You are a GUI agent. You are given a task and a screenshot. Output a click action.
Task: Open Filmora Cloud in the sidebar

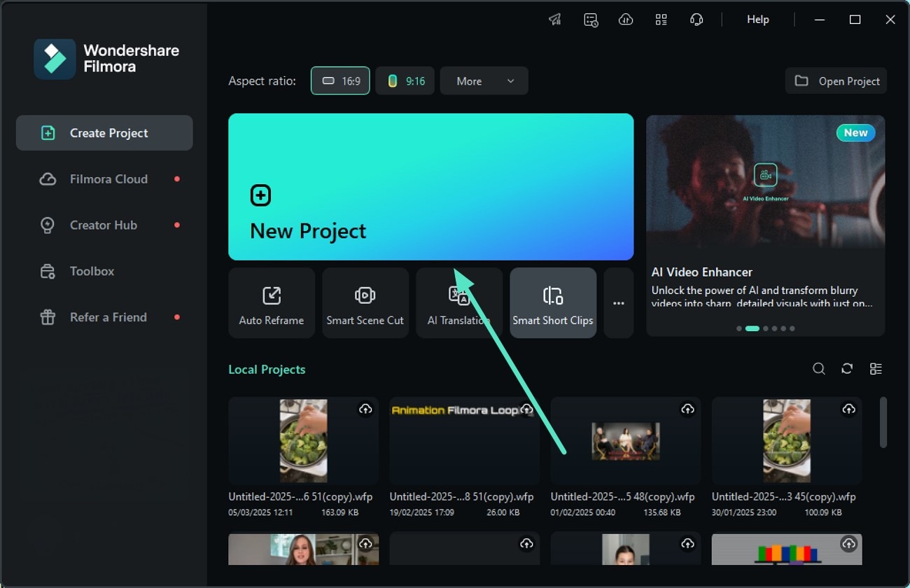[104, 179]
